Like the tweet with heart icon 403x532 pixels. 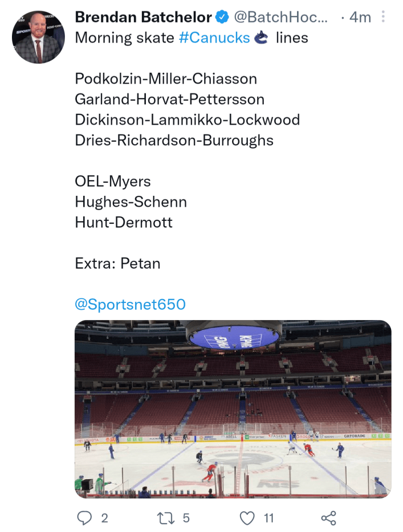tap(247, 518)
